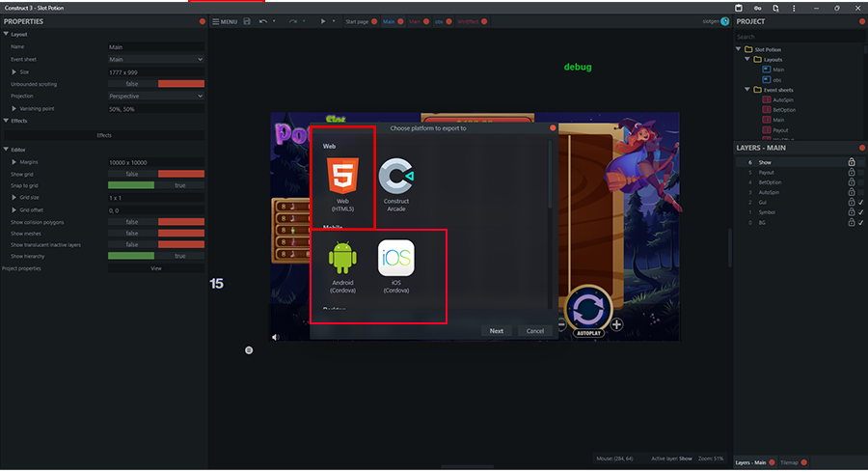This screenshot has width=868, height=472.
Task: Open the undo history dropdown arrow
Action: tap(274, 21)
